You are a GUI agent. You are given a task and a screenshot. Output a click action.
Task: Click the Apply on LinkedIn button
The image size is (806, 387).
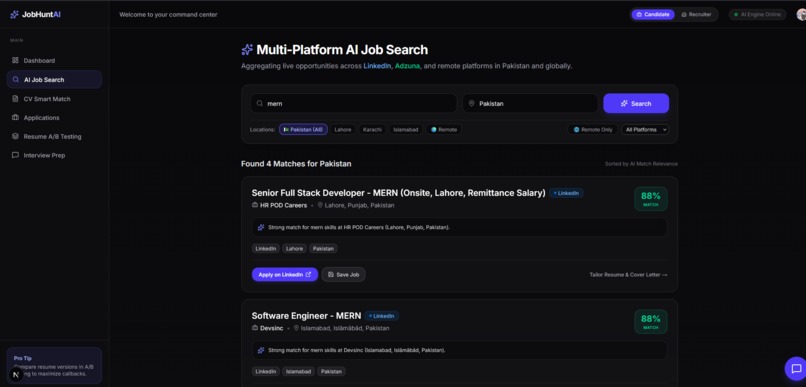click(x=285, y=274)
